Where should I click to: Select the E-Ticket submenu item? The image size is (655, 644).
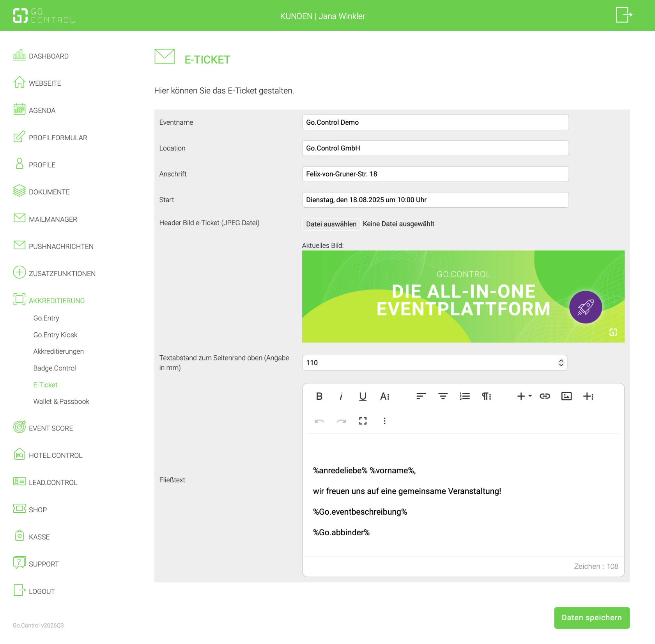tap(45, 385)
